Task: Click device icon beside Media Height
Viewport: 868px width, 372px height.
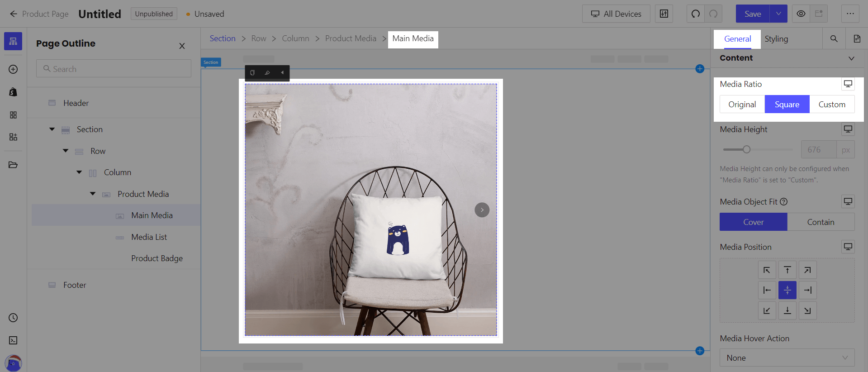Action: [848, 129]
